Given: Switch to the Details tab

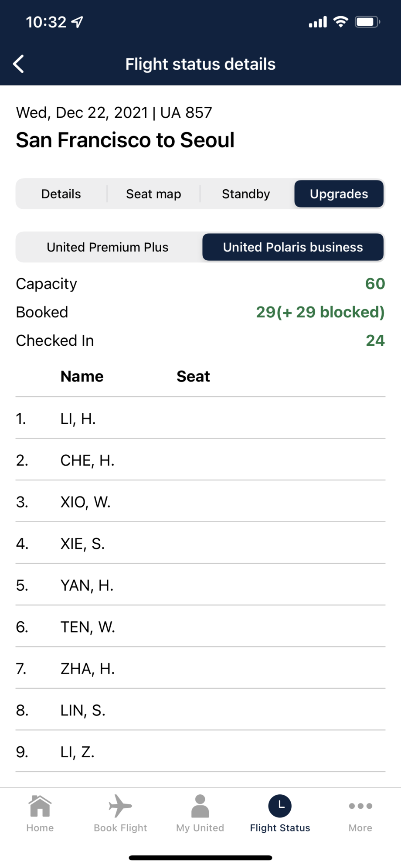Looking at the screenshot, I should pos(61,194).
